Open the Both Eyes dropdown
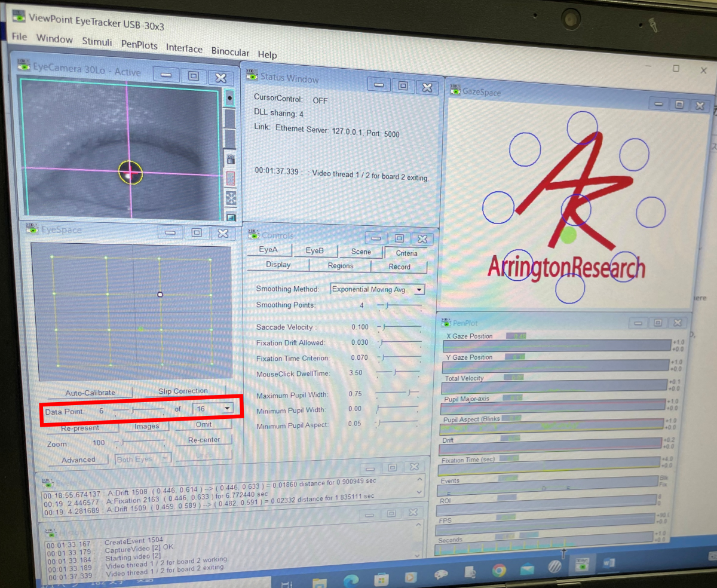 click(143, 459)
